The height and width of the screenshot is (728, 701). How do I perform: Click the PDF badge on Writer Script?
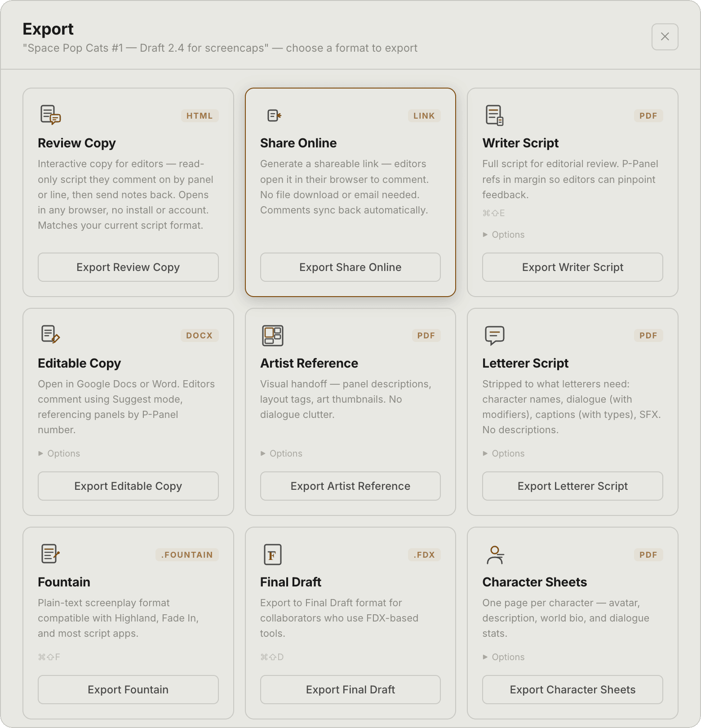tap(648, 115)
